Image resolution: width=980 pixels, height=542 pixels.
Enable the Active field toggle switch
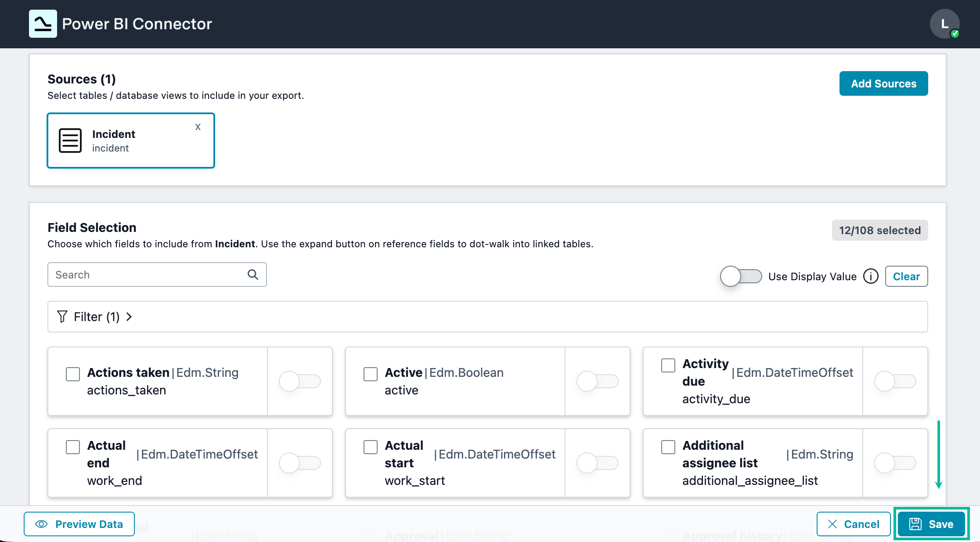[598, 381]
